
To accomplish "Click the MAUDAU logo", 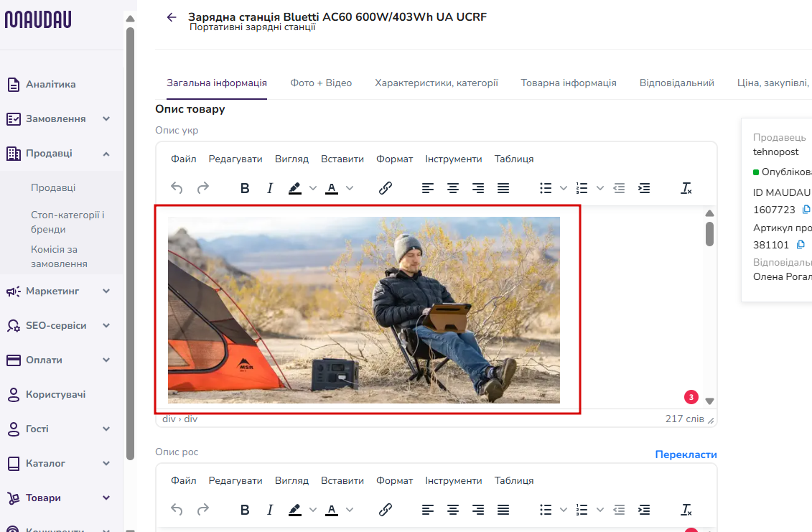I will point(38,19).
